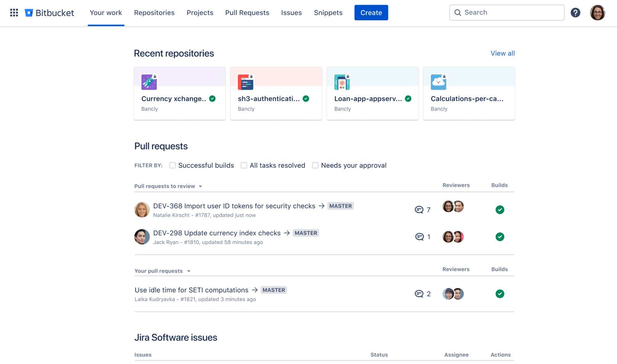617x364 pixels.
Task: Click the MASTER branch label on DEV-368
Action: (340, 206)
